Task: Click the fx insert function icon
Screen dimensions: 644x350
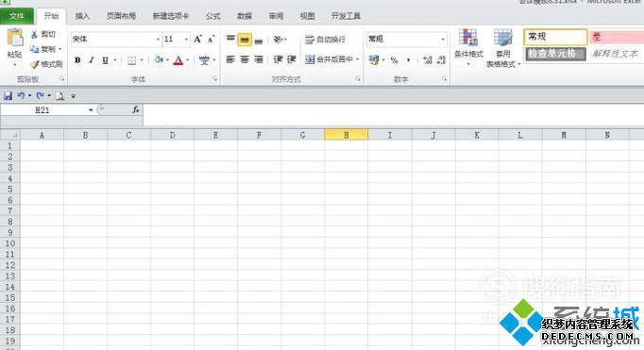Action: (136, 109)
